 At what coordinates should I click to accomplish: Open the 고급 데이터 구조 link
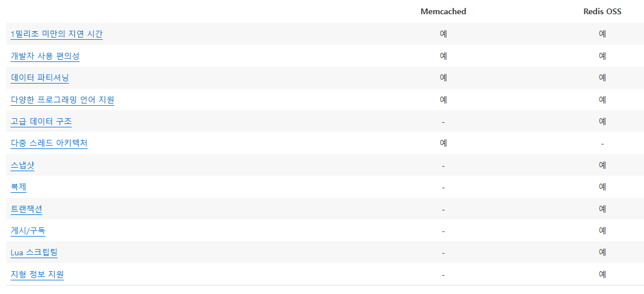click(x=41, y=121)
